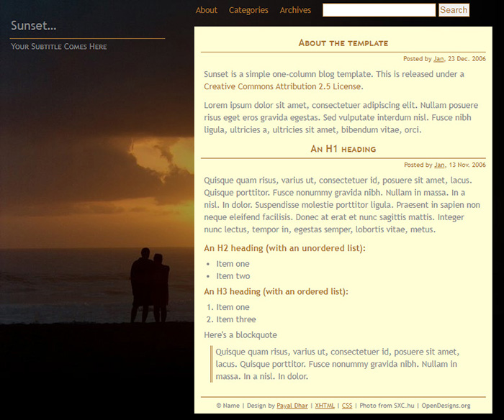This screenshot has width=504, height=420.
Task: Click 'OpenDesigns.org' in footer
Action: point(446,406)
